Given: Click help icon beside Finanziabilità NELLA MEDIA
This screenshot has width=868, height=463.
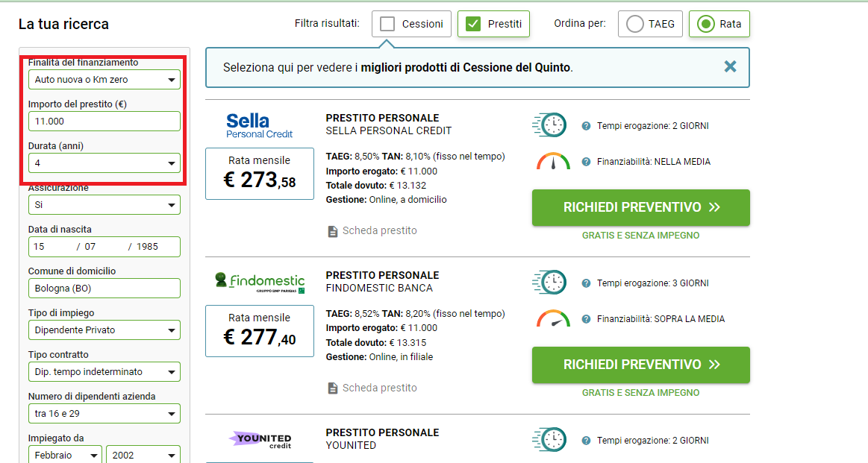Looking at the screenshot, I should pyautogui.click(x=586, y=162).
